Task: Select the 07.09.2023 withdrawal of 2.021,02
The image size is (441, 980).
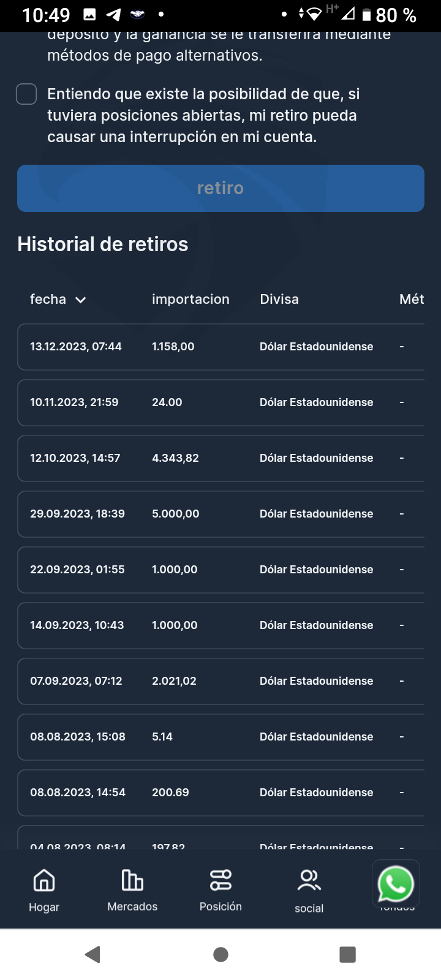Action: click(x=221, y=681)
